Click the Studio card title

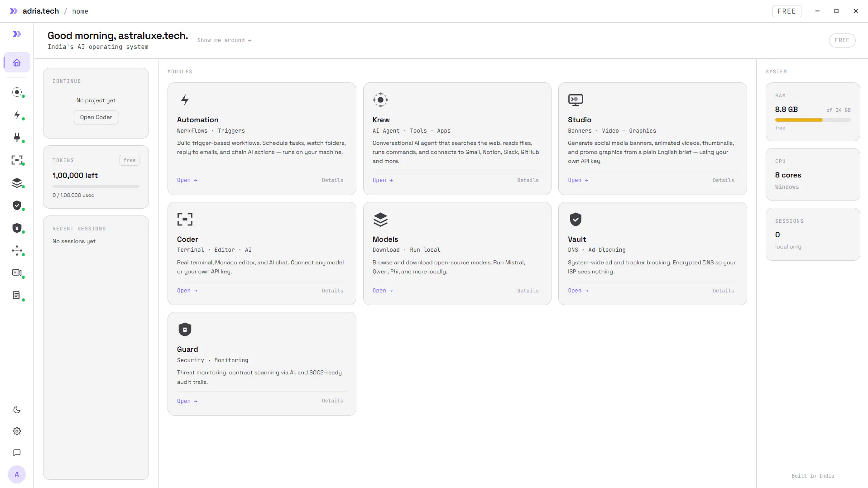580,120
